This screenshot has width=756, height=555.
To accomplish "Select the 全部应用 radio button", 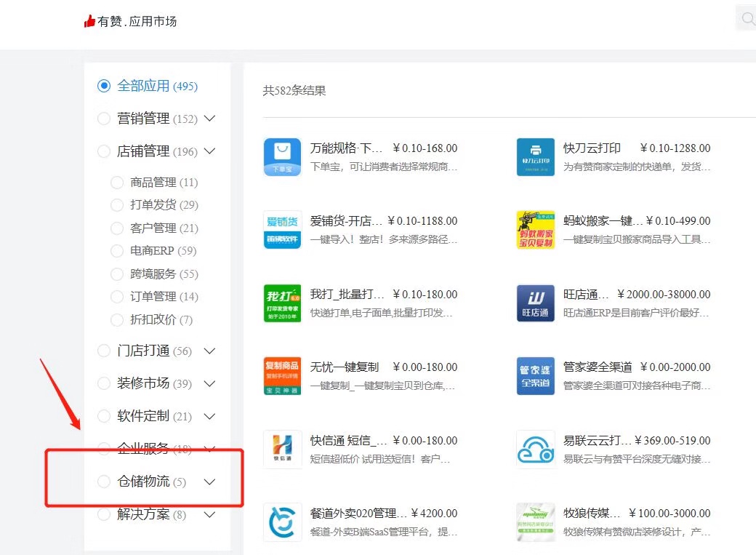I will [104, 86].
